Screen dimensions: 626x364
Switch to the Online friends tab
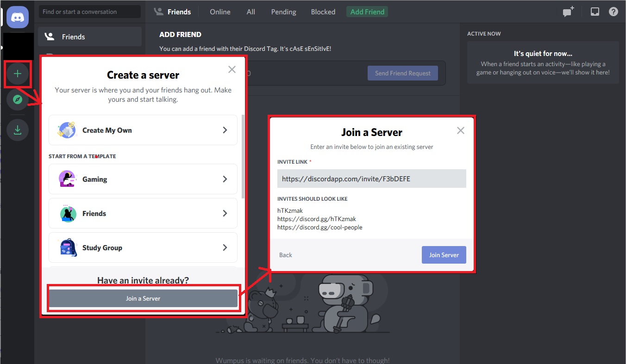coord(220,12)
